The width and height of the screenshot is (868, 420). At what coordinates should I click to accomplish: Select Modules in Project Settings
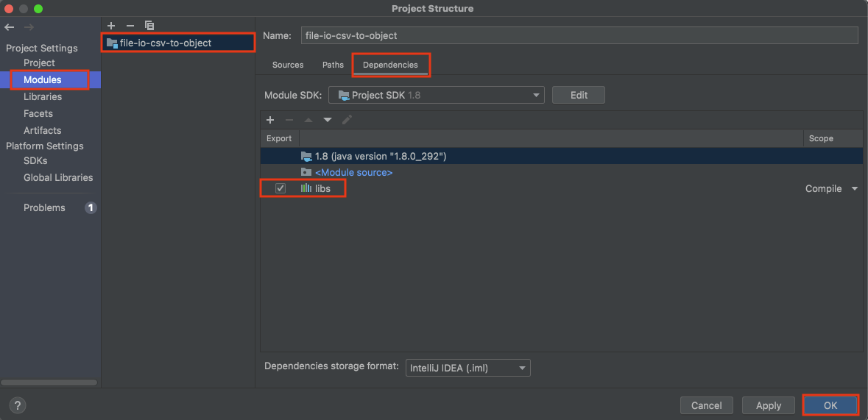43,79
